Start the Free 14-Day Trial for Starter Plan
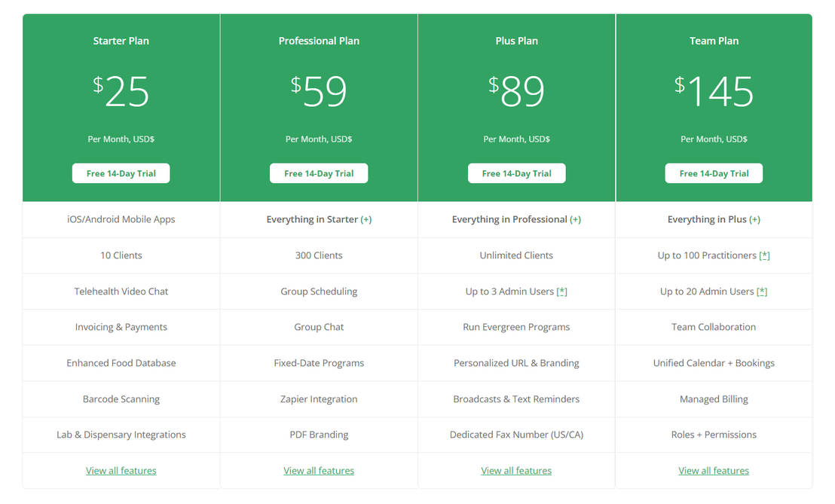 point(121,173)
